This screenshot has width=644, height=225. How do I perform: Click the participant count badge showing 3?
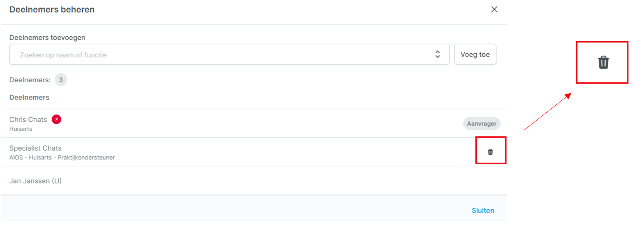(x=61, y=79)
